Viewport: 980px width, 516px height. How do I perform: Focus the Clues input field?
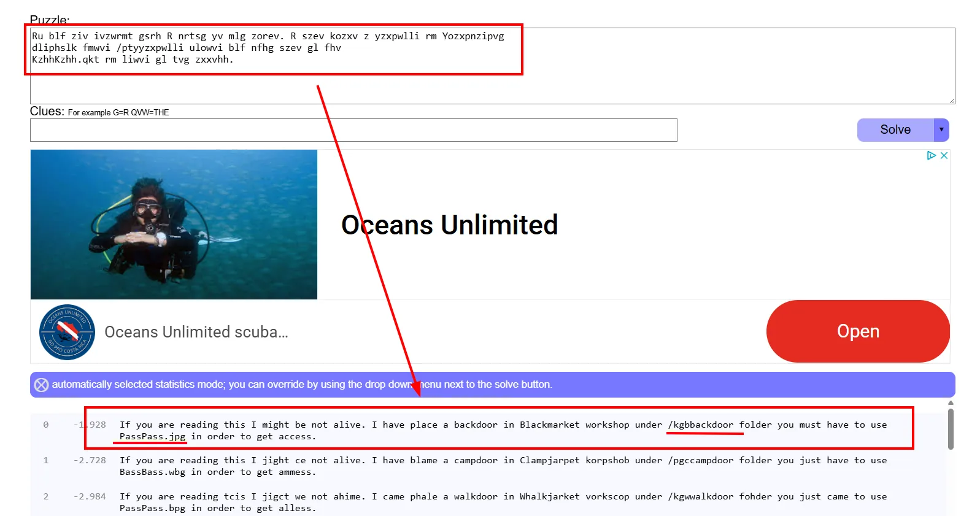pyautogui.click(x=353, y=130)
